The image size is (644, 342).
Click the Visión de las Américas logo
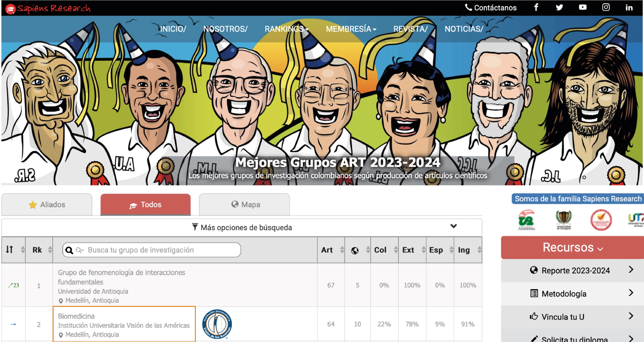coord(217,324)
